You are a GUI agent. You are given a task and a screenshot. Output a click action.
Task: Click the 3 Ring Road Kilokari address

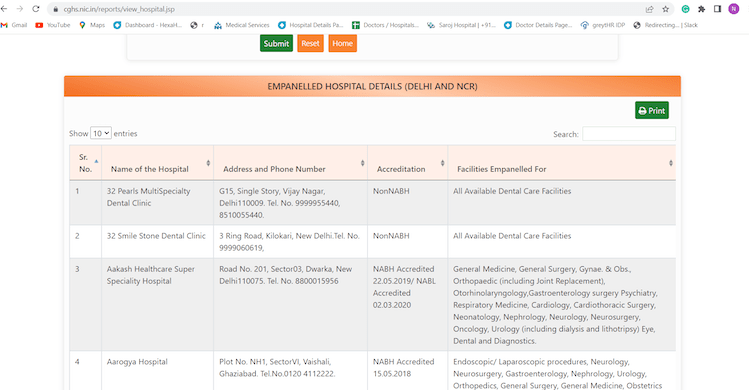(290, 241)
